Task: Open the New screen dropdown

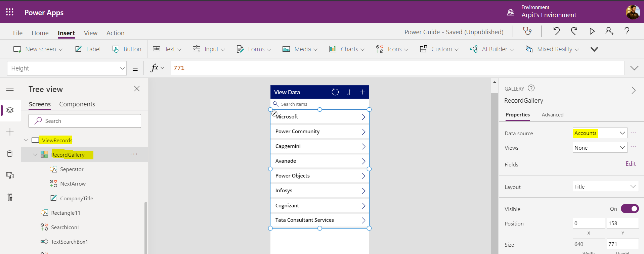Action: point(38,49)
